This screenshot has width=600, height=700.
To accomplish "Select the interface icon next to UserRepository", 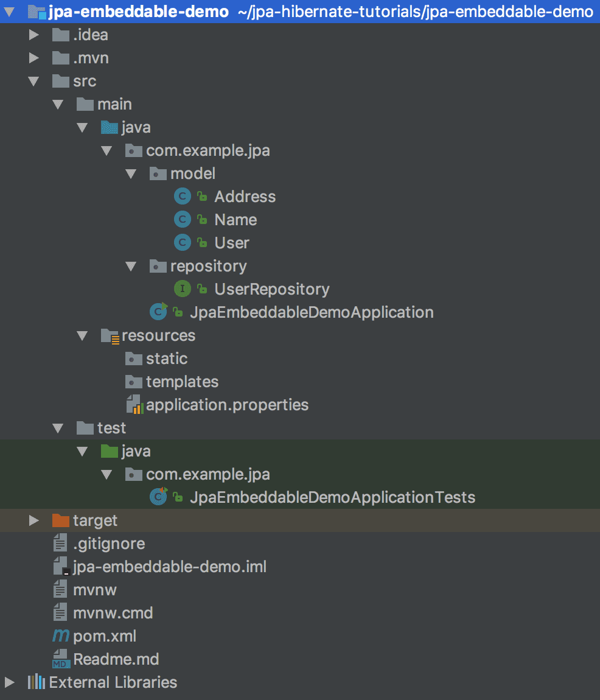I will coord(182,289).
